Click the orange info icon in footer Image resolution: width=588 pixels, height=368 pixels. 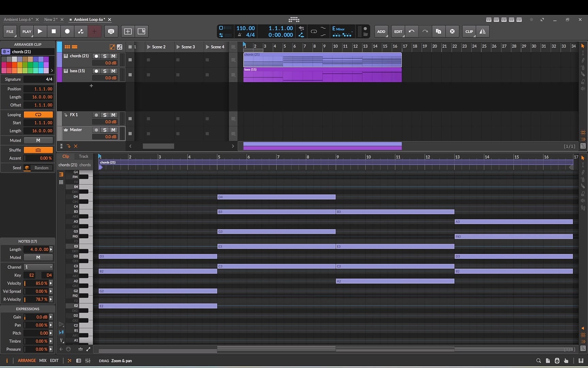pos(7,361)
